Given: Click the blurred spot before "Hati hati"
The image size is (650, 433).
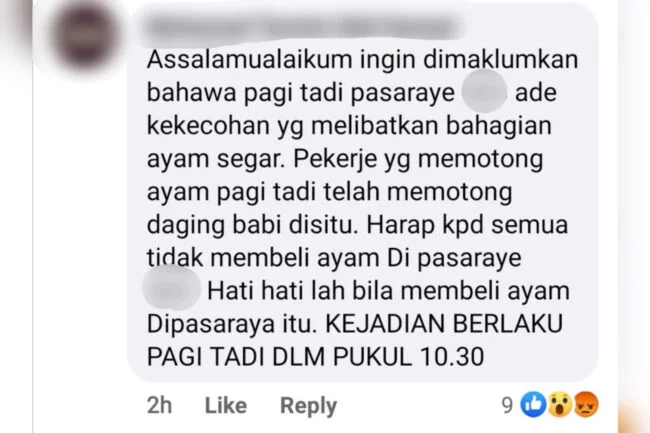Looking at the screenshot, I should pyautogui.click(x=171, y=288).
